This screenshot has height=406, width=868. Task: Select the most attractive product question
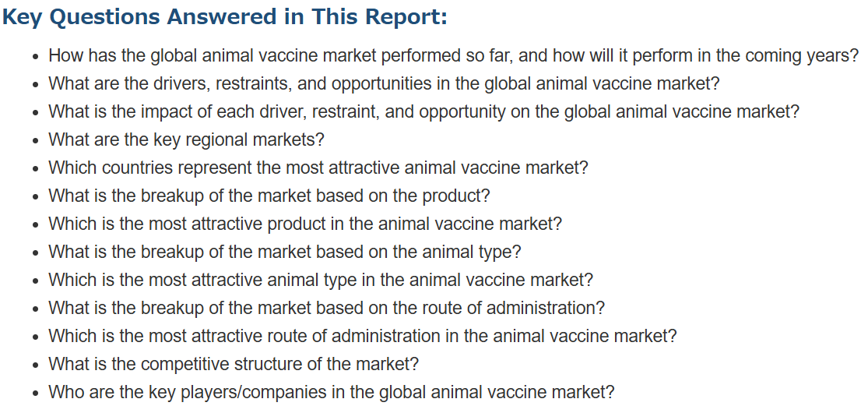(x=305, y=224)
